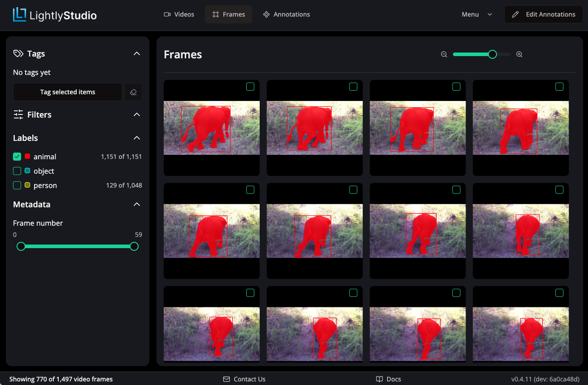This screenshot has width=588, height=385.
Task: Open the Docs link in the footer
Action: pos(388,379)
